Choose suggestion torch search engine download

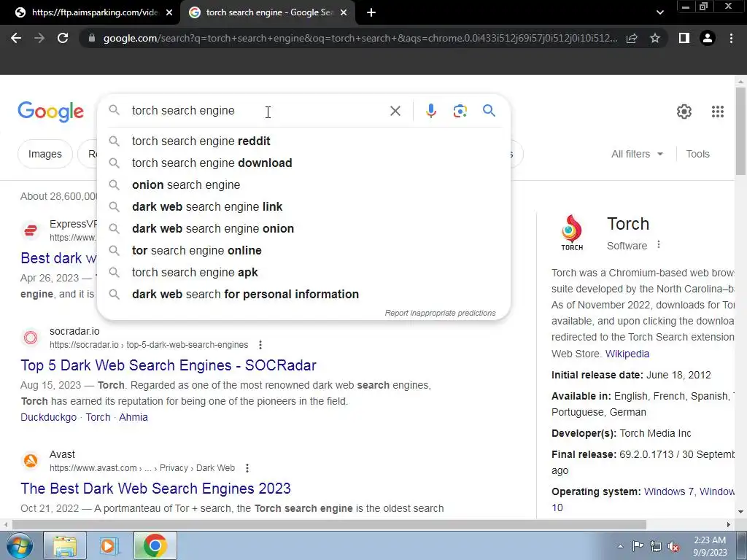(x=303, y=163)
